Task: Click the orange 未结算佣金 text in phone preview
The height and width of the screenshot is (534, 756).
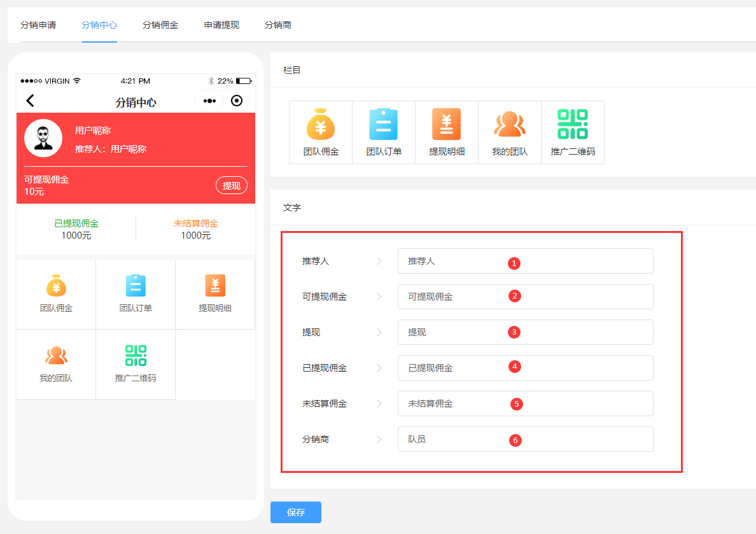Action: click(x=196, y=223)
